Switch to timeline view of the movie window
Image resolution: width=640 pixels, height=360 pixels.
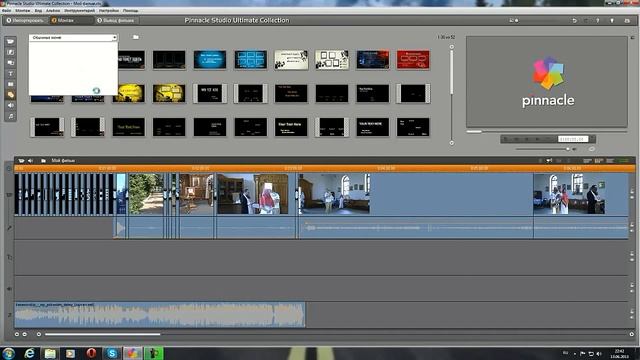point(599,161)
